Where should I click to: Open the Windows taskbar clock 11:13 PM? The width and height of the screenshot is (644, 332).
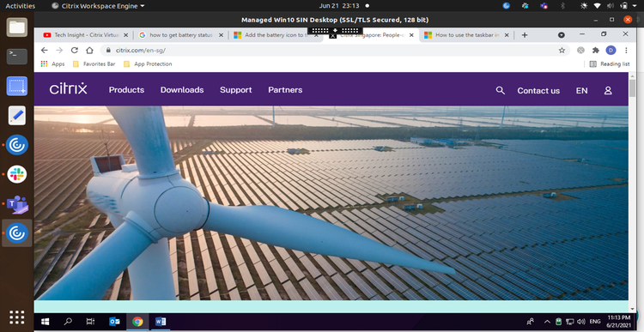coord(618,322)
